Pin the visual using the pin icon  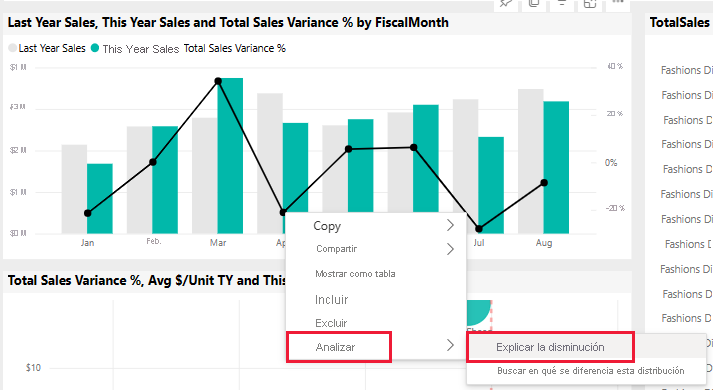point(506,4)
